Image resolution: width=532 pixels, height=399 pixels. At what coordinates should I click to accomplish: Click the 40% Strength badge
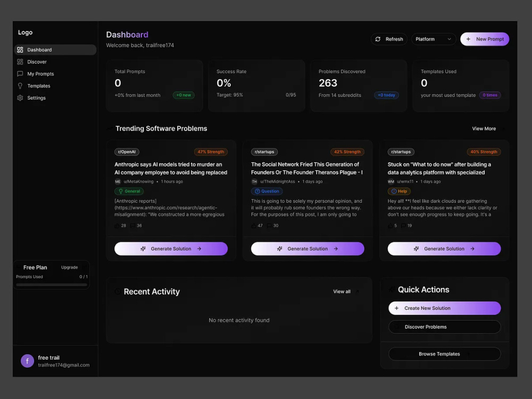tap(484, 152)
